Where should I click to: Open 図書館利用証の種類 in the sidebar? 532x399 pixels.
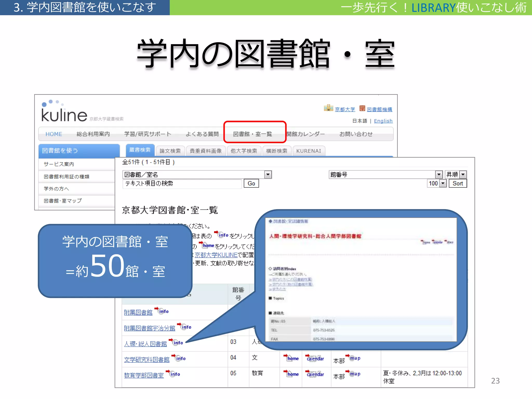(x=77, y=177)
